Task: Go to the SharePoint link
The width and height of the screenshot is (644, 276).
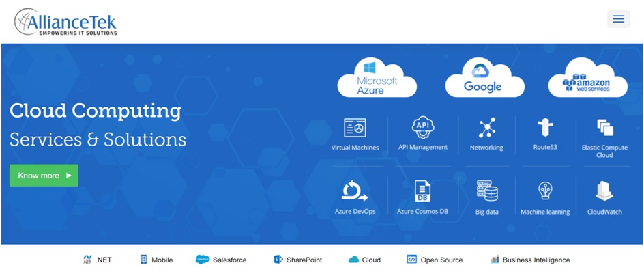Action: pyautogui.click(x=297, y=260)
